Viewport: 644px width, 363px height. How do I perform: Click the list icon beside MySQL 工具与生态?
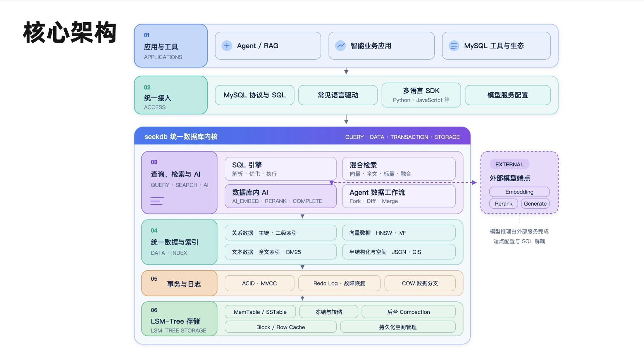click(454, 46)
